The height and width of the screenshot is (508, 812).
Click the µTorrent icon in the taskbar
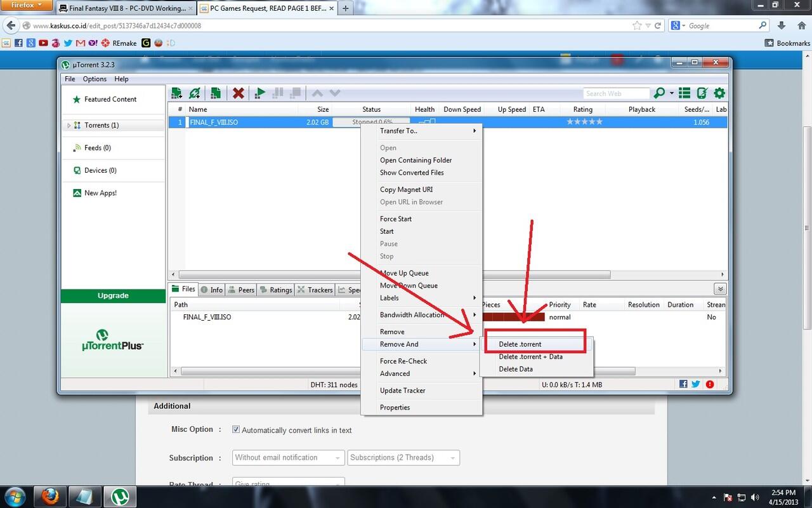[x=119, y=496]
